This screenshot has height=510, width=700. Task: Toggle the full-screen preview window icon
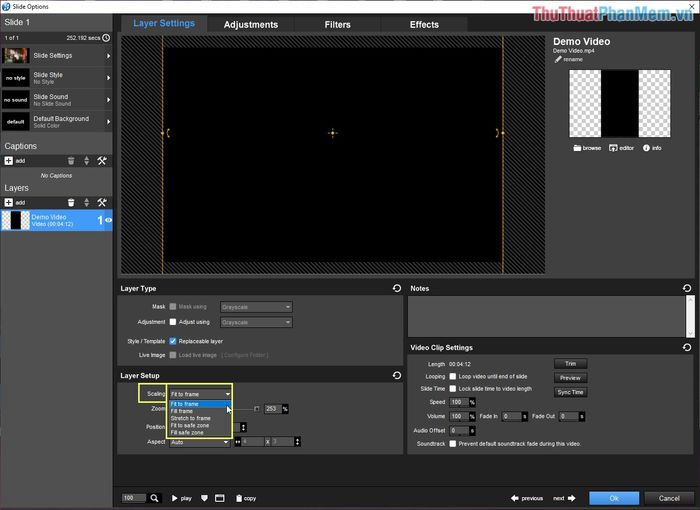point(220,498)
